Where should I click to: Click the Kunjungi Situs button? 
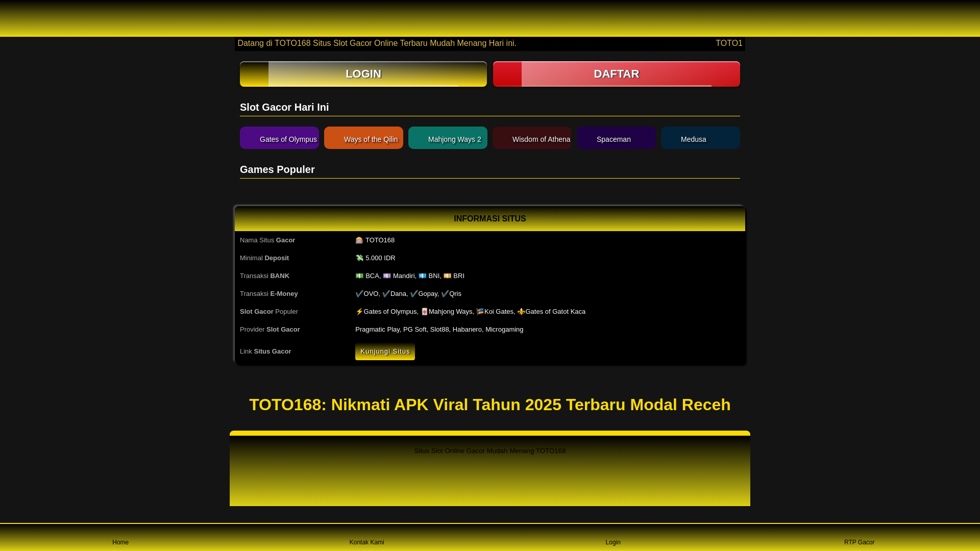click(x=385, y=352)
